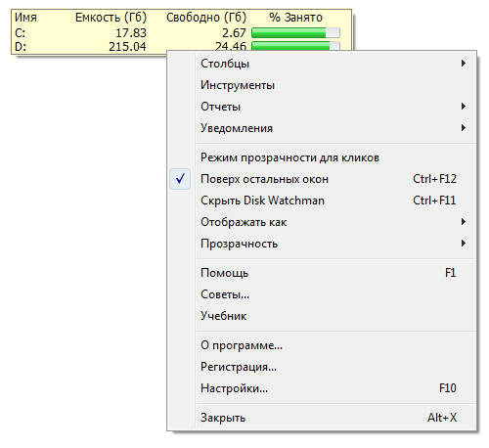Open Помощь from the context menu
The width and height of the screenshot is (489, 448).
coord(225,273)
